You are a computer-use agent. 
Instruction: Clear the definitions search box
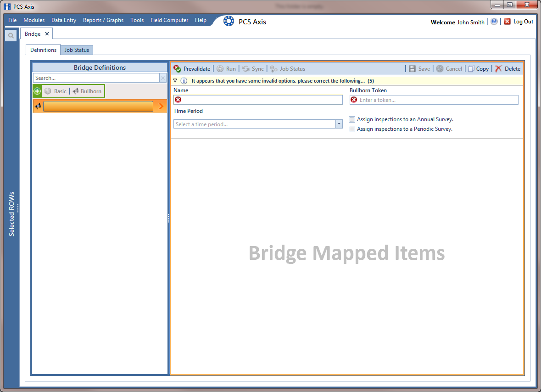click(163, 78)
